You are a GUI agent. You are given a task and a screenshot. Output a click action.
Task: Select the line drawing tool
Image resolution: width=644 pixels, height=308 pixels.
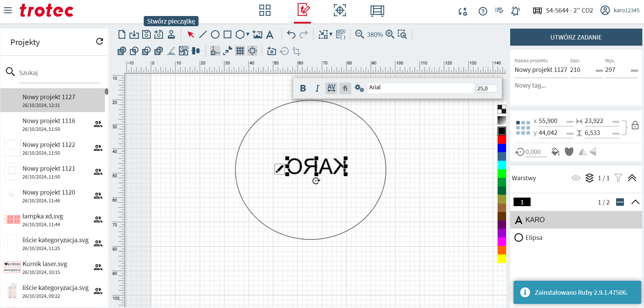click(x=203, y=34)
